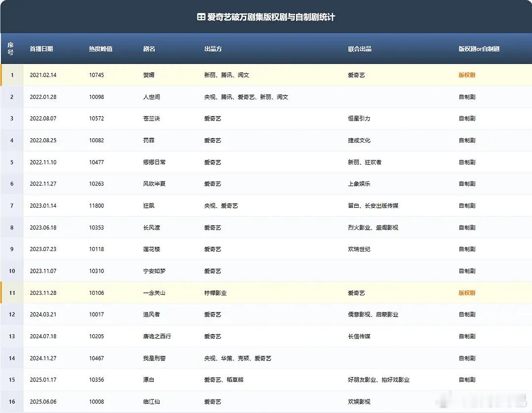Select the drama name 赘婿
This screenshot has height=413, width=532.
coord(149,75)
